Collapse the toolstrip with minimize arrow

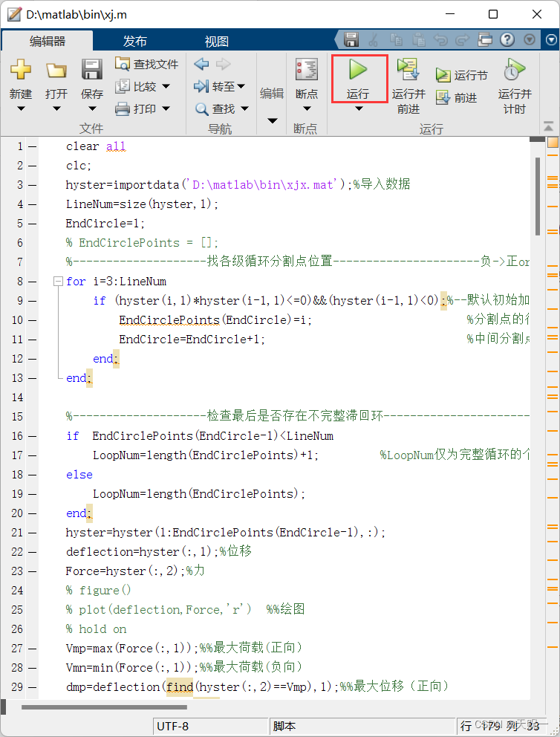click(x=548, y=126)
